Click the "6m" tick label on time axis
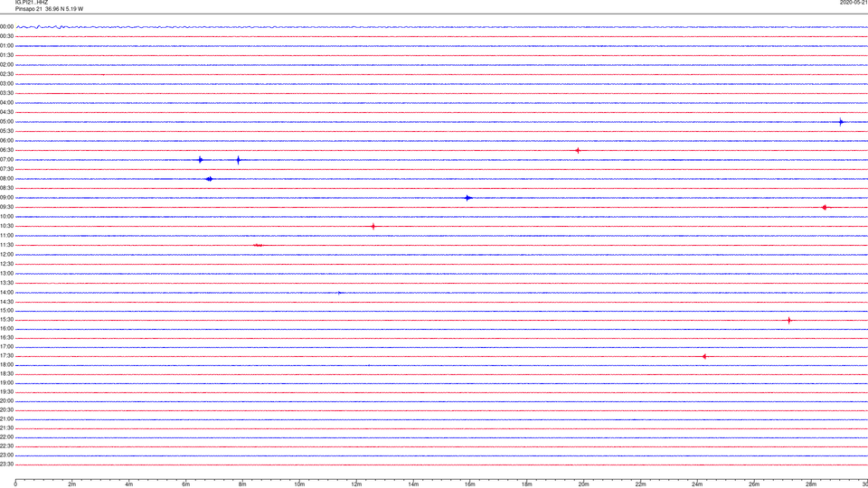The width and height of the screenshot is (868, 488). (186, 484)
